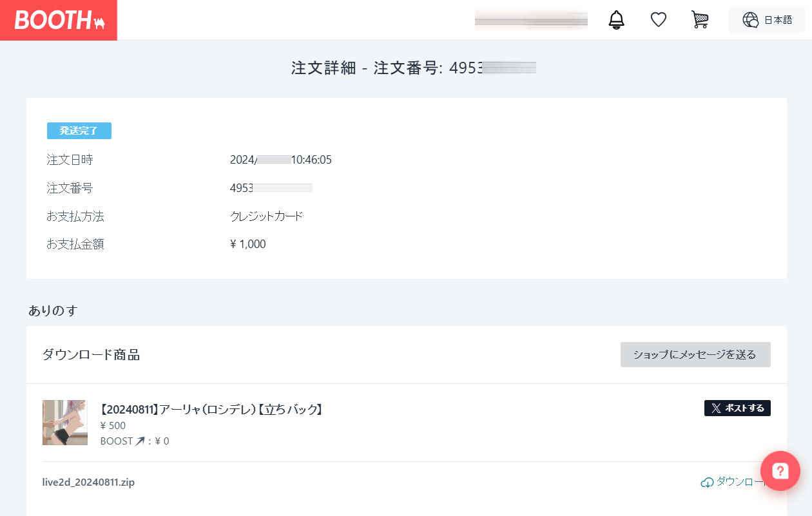Click the live2d_20240811.zip file name
812x516 pixels.
(88, 483)
